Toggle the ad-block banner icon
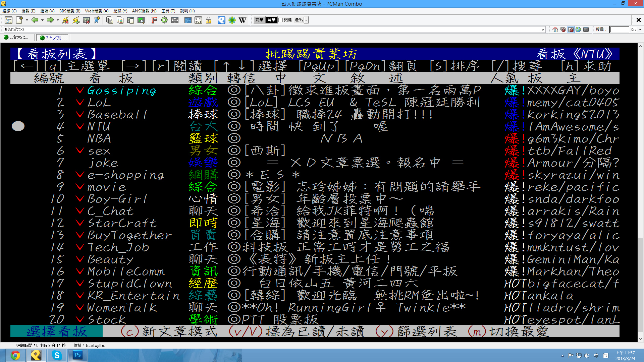 coord(563,29)
